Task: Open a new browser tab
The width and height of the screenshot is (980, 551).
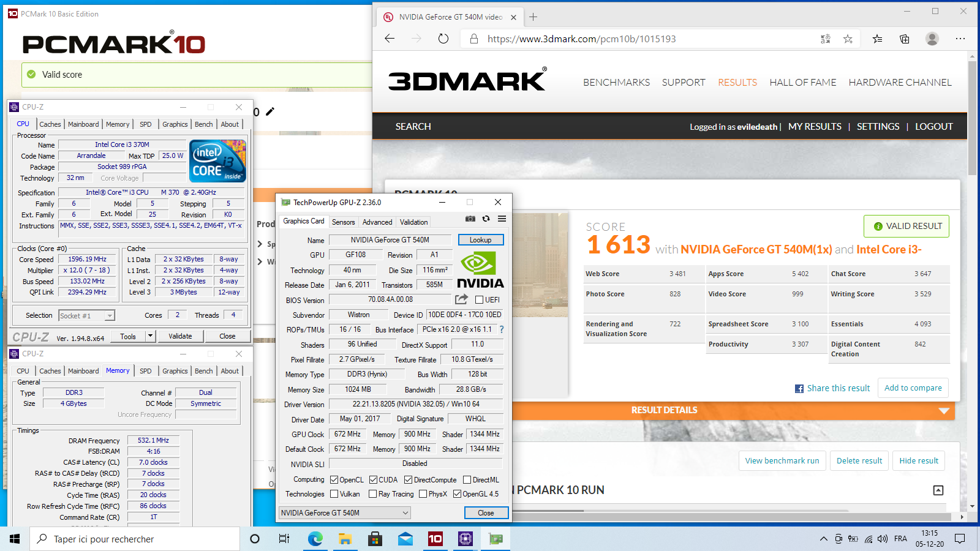Action: tap(533, 17)
